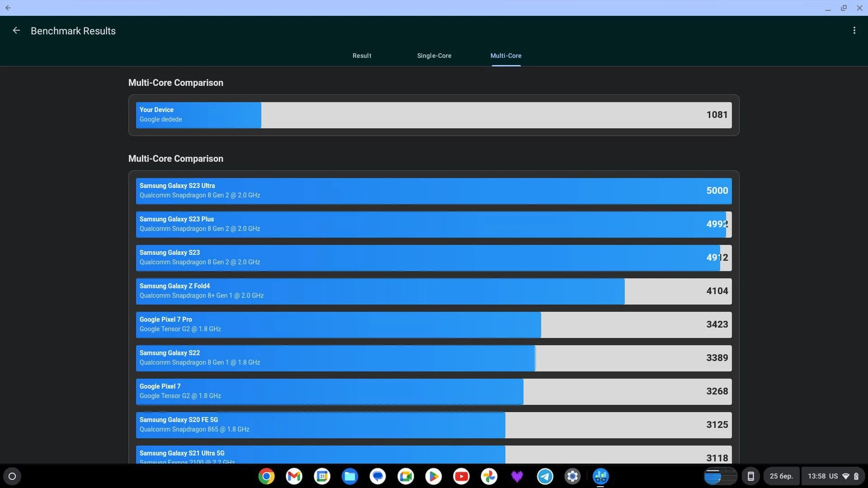Open Google Meet from the shelf
This screenshot has width=868, height=488.
tap(406, 476)
